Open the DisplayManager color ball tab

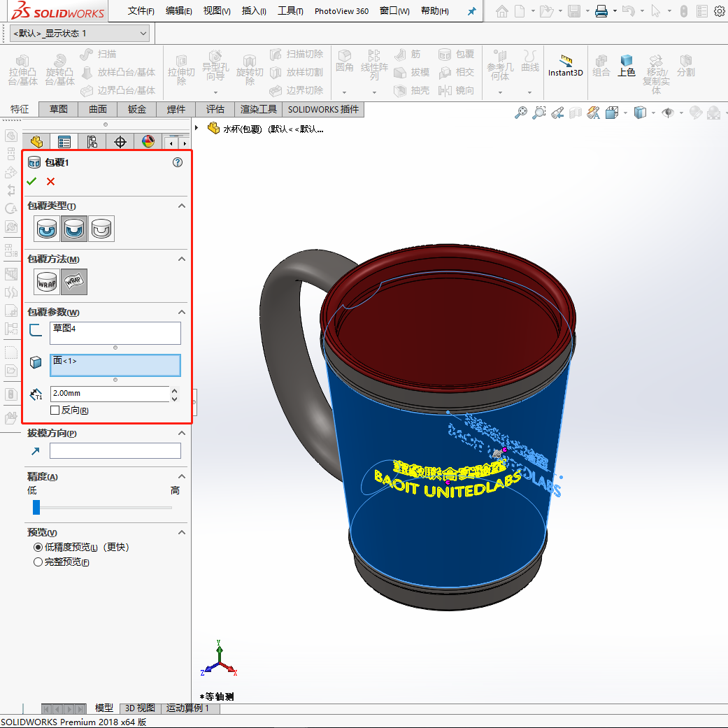(x=148, y=141)
